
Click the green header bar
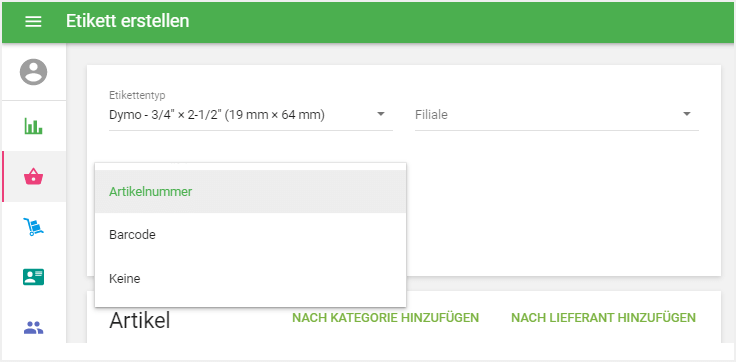(368, 22)
